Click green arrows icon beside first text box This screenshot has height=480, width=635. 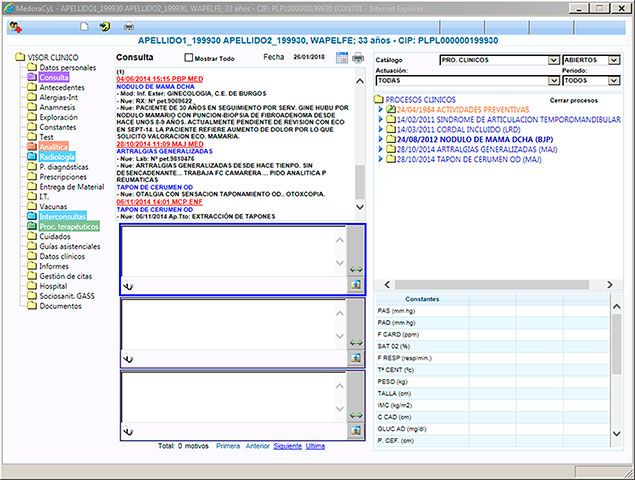point(355,270)
